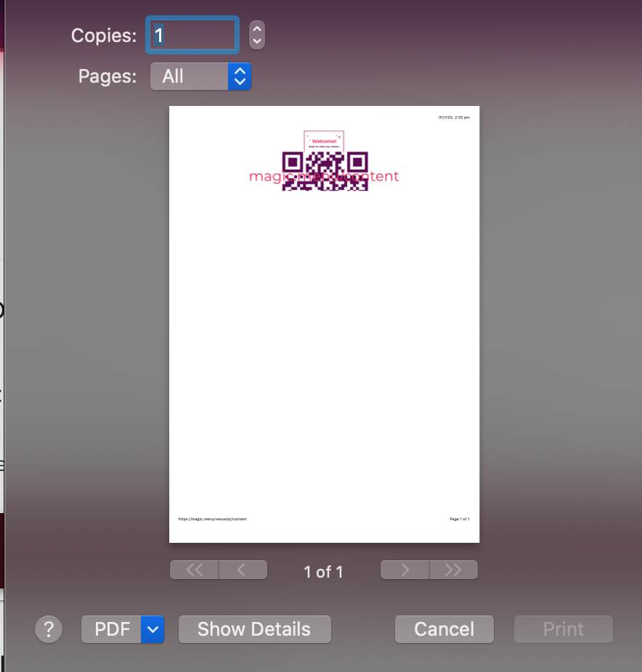Click the magic.menu URL footer in the preview
Screen dimensions: 642x672
(x=212, y=519)
